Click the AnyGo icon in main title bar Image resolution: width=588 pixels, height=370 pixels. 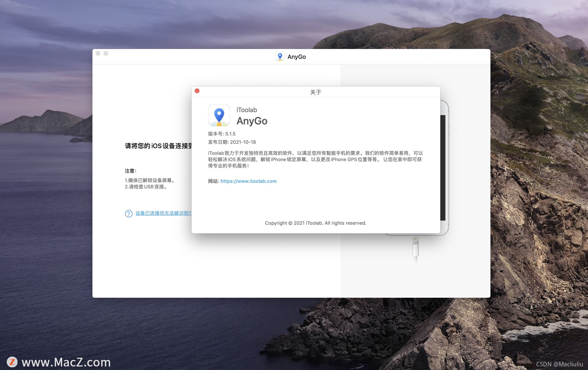point(280,56)
